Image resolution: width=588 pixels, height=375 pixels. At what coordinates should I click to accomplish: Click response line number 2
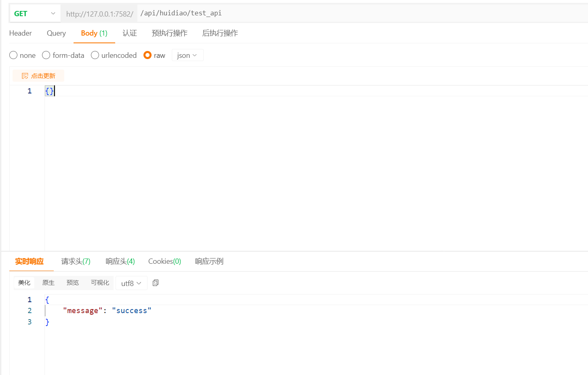click(x=30, y=311)
